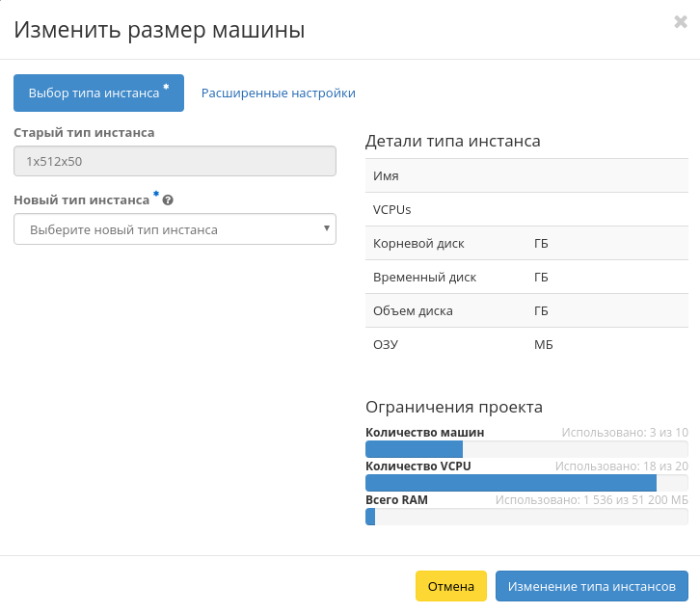Click the old instance type field
This screenshot has width=700, height=613.
[175, 162]
